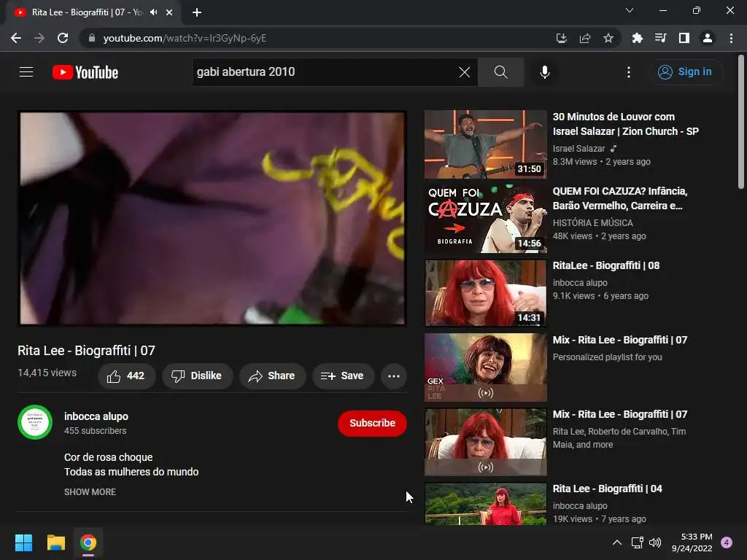
Task: Go forward in the browser
Action: coord(39,38)
